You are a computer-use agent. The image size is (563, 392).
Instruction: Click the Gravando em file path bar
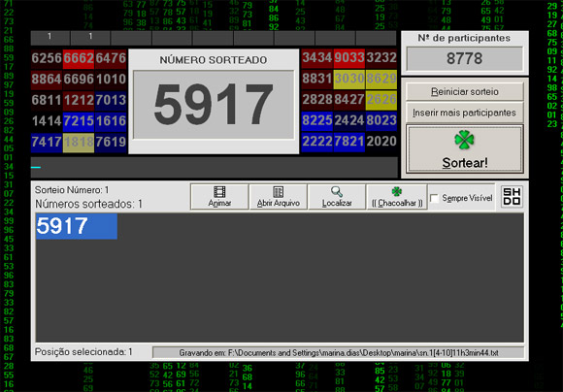point(338,353)
